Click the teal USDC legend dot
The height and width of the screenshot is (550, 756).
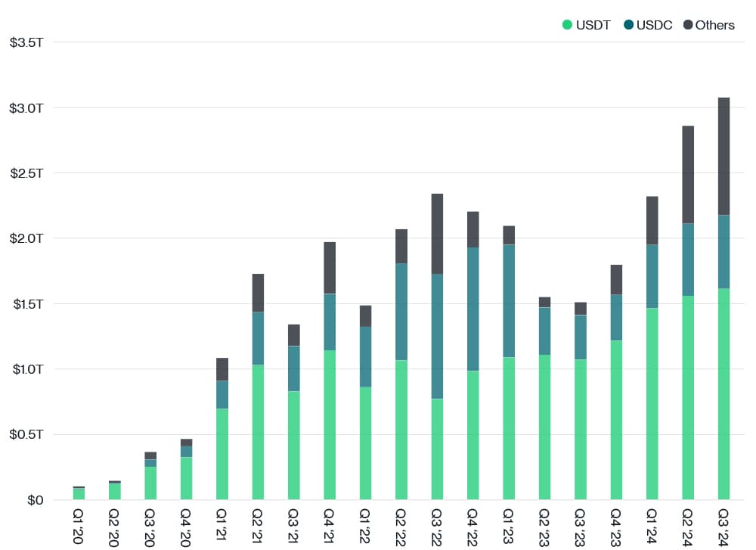[628, 25]
